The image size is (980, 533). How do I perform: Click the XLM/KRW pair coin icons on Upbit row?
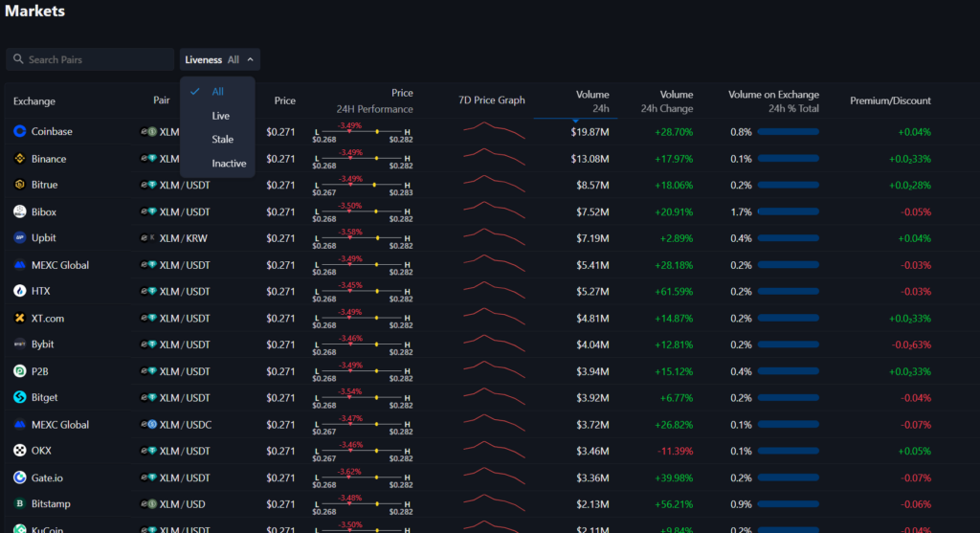coord(148,238)
